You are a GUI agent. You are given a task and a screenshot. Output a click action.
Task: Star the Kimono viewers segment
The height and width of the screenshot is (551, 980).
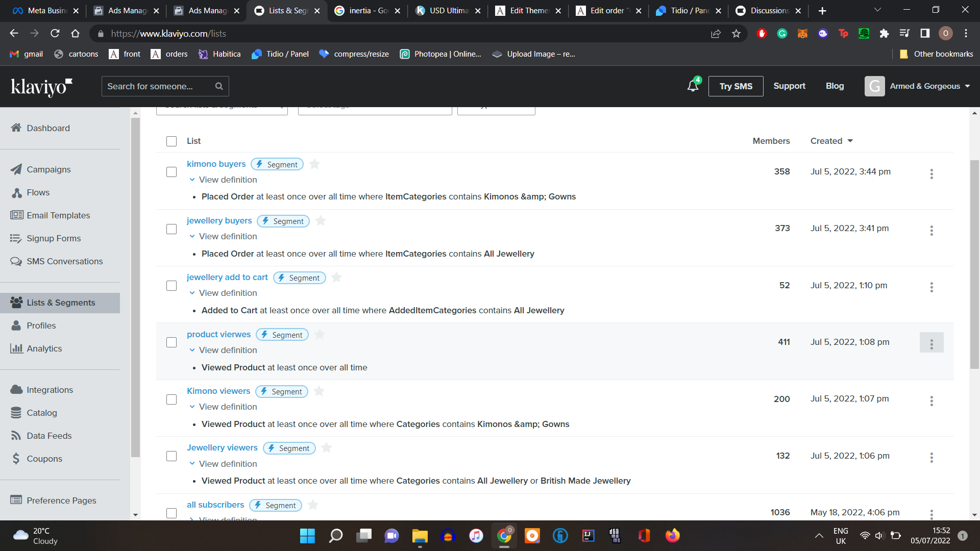(319, 391)
